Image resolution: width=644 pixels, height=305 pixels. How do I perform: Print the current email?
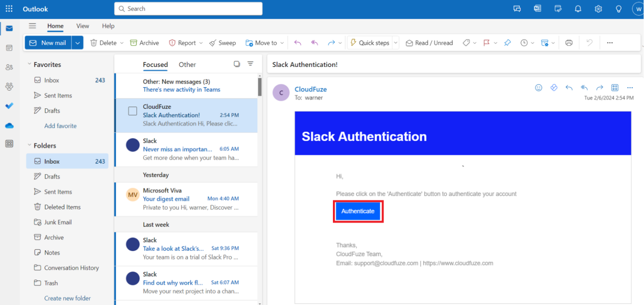(x=569, y=42)
